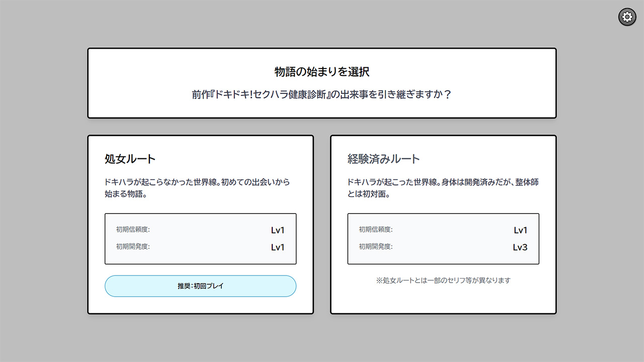This screenshot has height=362, width=644.
Task: Select the 経験済みルート card title
Action: pos(383,159)
